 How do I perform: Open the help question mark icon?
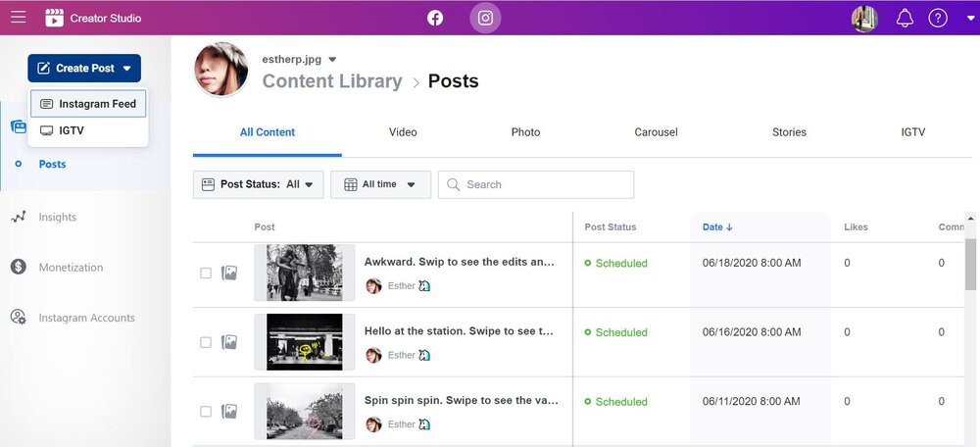[x=938, y=18]
